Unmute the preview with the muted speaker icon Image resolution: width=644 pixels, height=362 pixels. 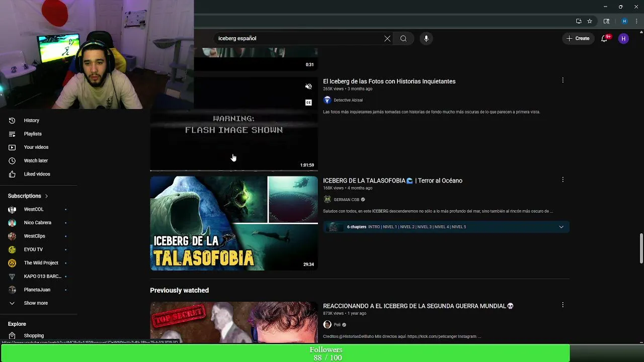pyautogui.click(x=308, y=86)
